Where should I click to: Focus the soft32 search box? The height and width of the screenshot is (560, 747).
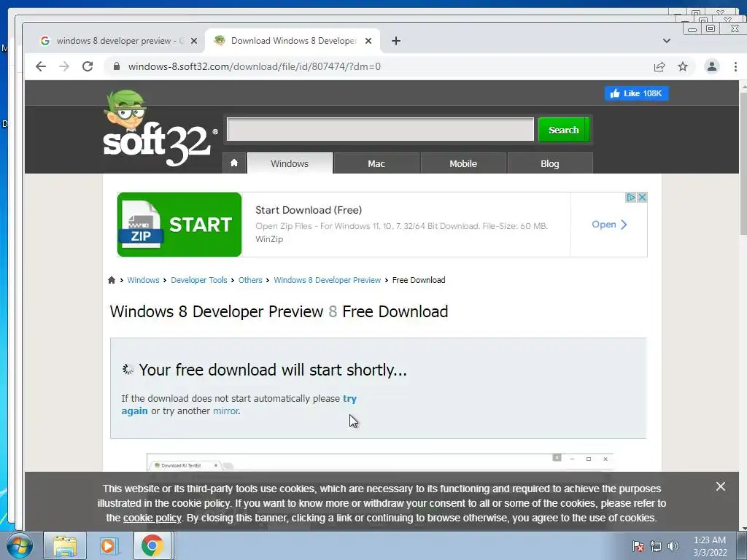(x=380, y=130)
